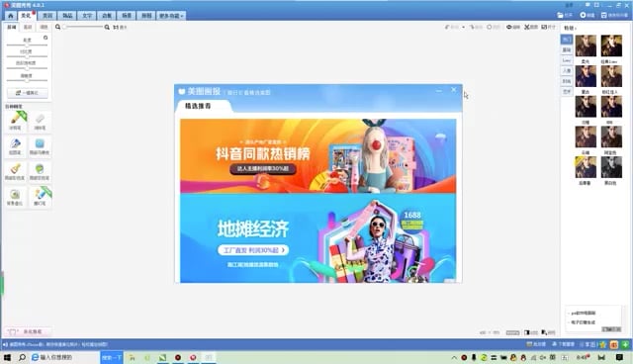Close the 美图画报 popup window
633x364 pixels.
click(454, 90)
